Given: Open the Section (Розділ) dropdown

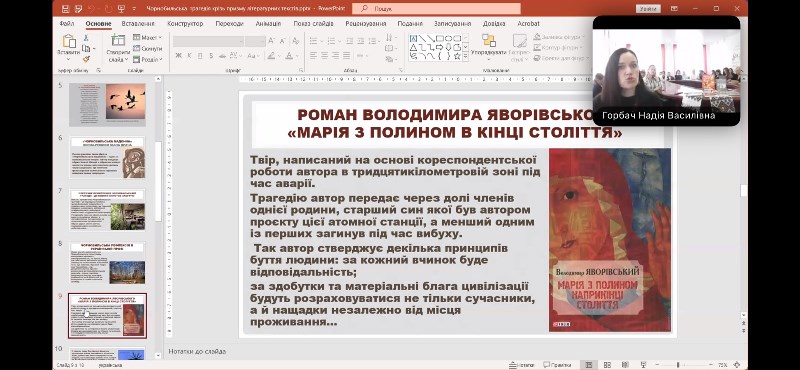Looking at the screenshot, I should click(x=147, y=59).
